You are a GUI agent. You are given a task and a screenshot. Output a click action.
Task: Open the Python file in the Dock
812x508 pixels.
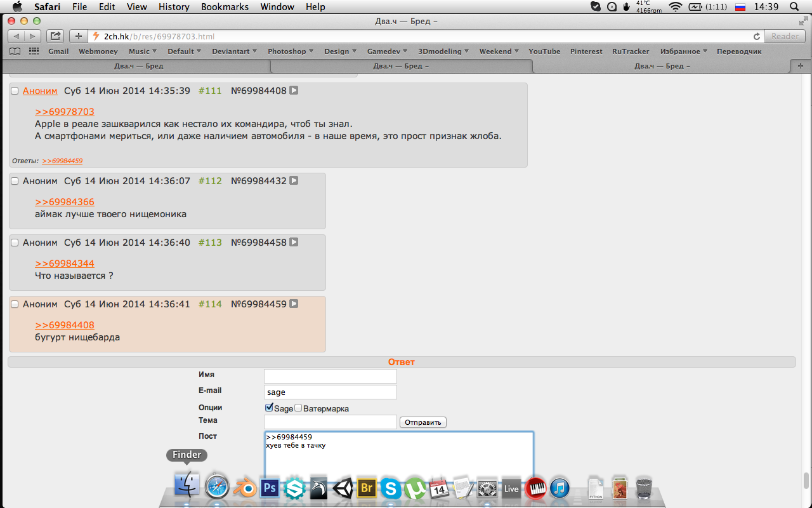click(x=596, y=488)
